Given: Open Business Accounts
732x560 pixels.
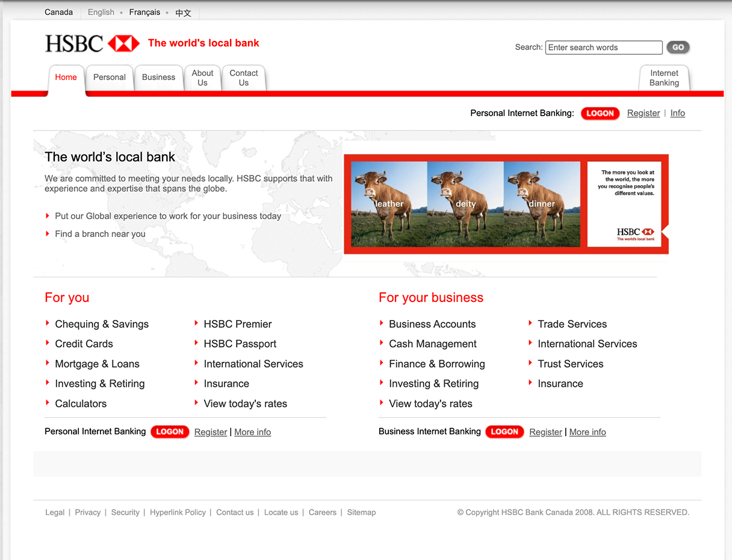Looking at the screenshot, I should tap(432, 324).
